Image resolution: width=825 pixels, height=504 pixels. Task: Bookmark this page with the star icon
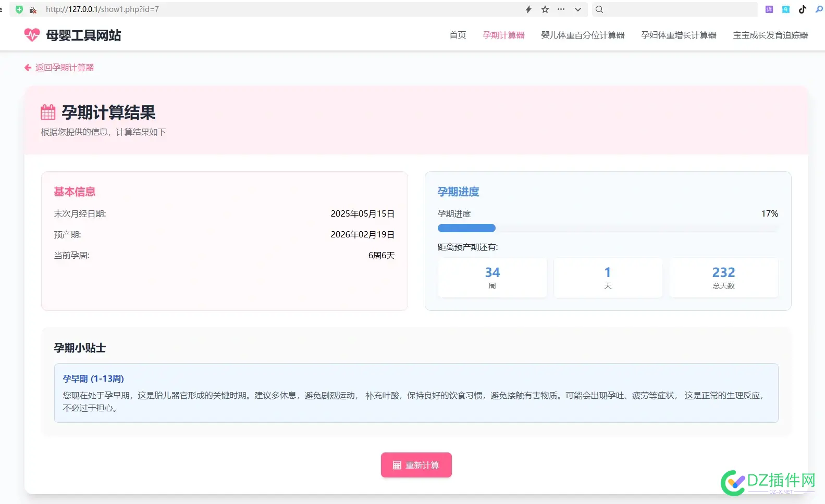(x=545, y=9)
